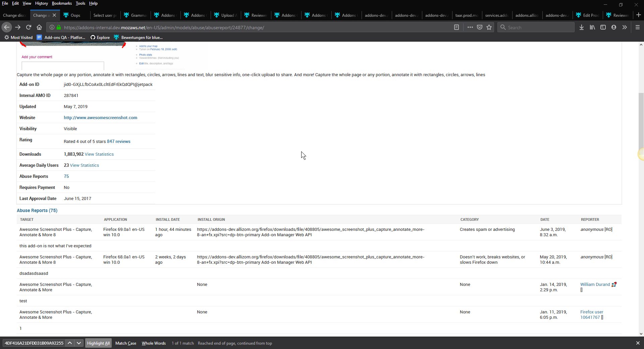Toggle Highlight All in find bar

98,343
